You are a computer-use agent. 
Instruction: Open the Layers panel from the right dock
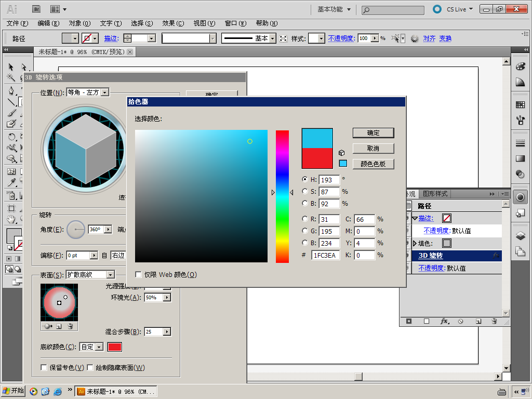pyautogui.click(x=520, y=235)
